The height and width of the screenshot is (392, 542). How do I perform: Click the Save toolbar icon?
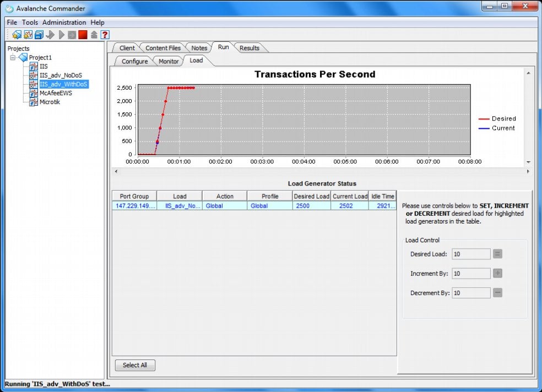click(x=39, y=34)
